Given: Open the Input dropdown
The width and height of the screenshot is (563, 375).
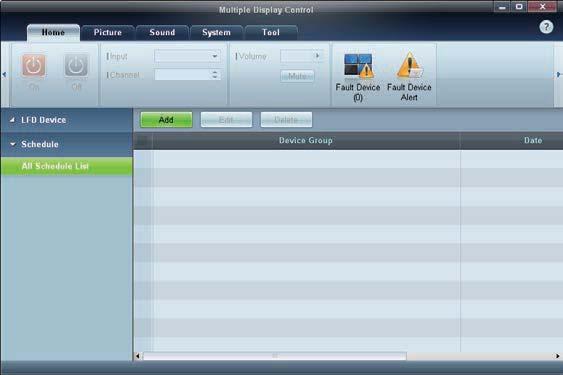Looking at the screenshot, I should (187, 56).
